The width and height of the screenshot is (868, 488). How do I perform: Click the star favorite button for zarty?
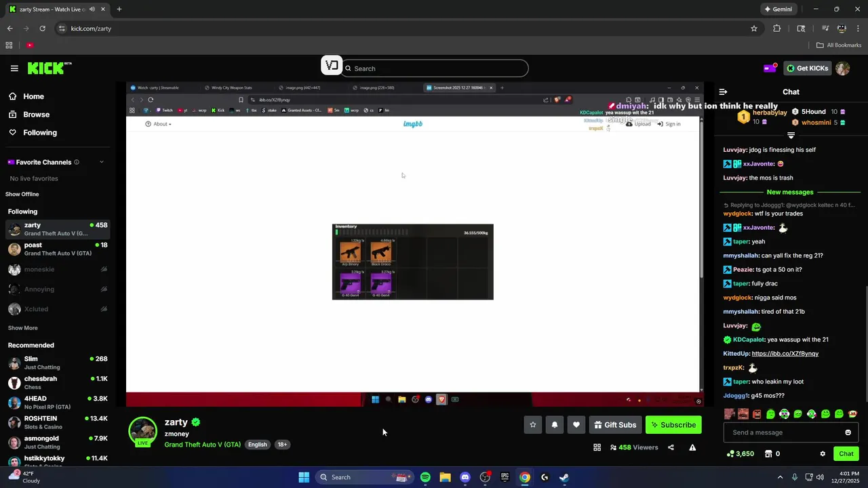(533, 425)
